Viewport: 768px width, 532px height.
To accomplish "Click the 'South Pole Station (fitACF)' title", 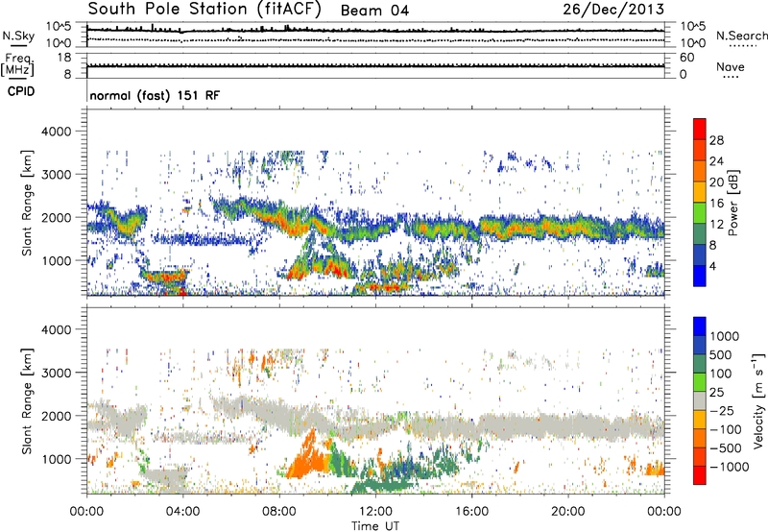I will (204, 10).
